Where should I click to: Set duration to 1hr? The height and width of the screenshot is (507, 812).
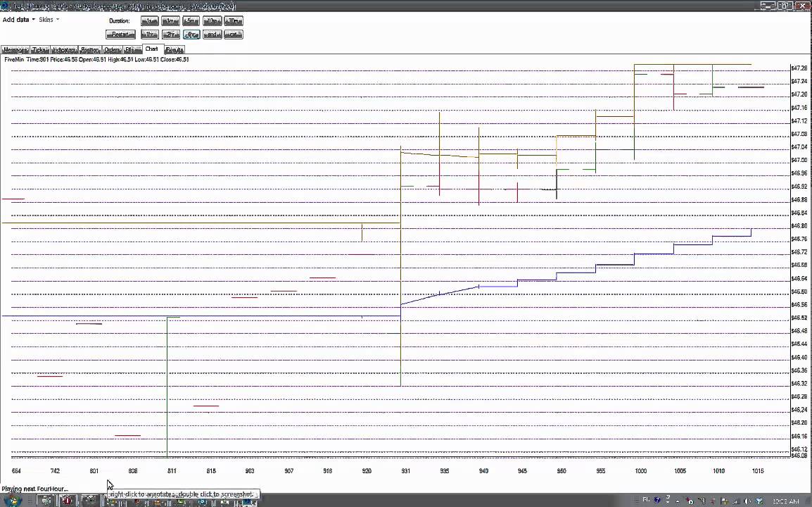coord(150,35)
